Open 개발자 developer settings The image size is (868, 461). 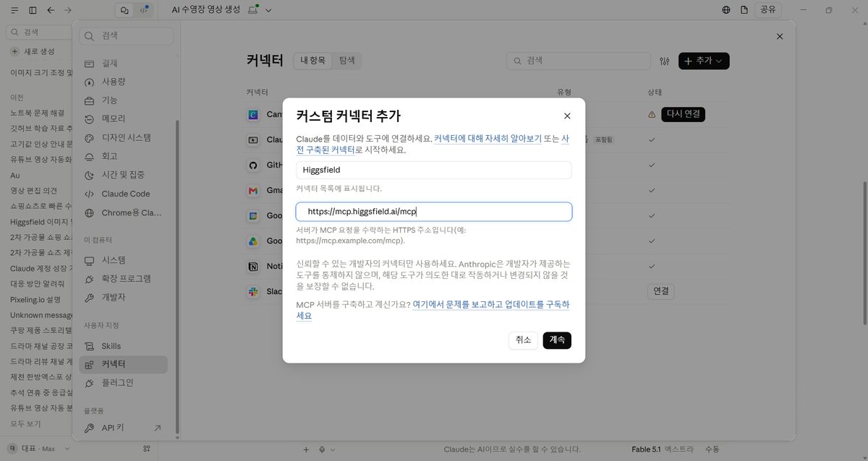pos(123,297)
